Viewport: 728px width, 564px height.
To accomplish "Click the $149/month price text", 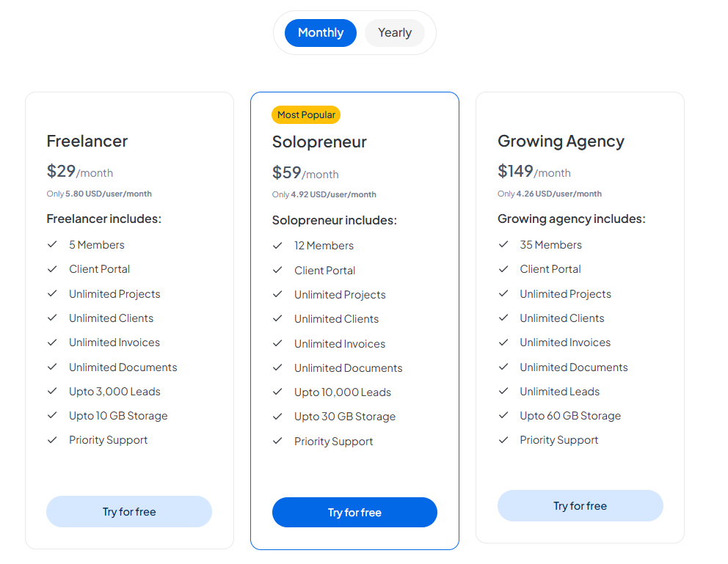I will tap(534, 172).
